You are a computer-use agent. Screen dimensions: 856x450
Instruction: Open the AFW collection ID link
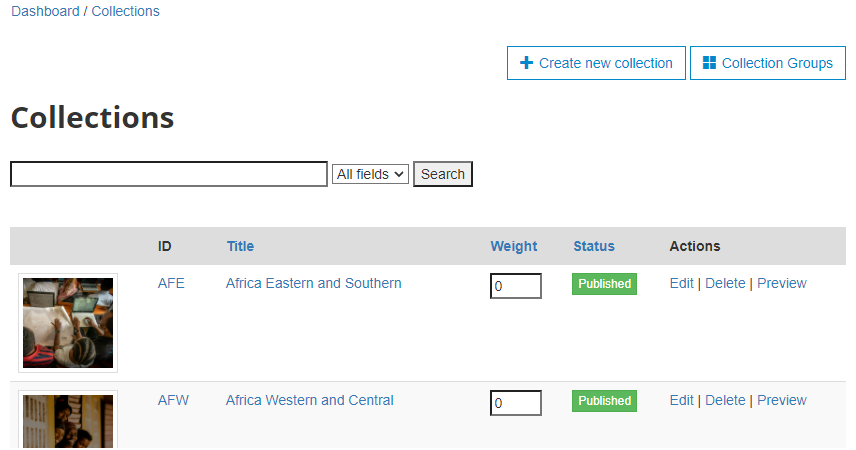[173, 400]
